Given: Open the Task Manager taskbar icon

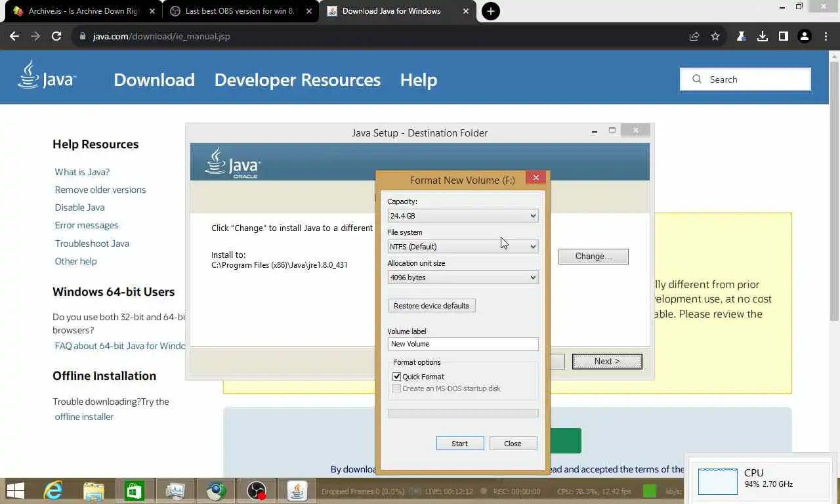Looking at the screenshot, I should pos(175,491).
